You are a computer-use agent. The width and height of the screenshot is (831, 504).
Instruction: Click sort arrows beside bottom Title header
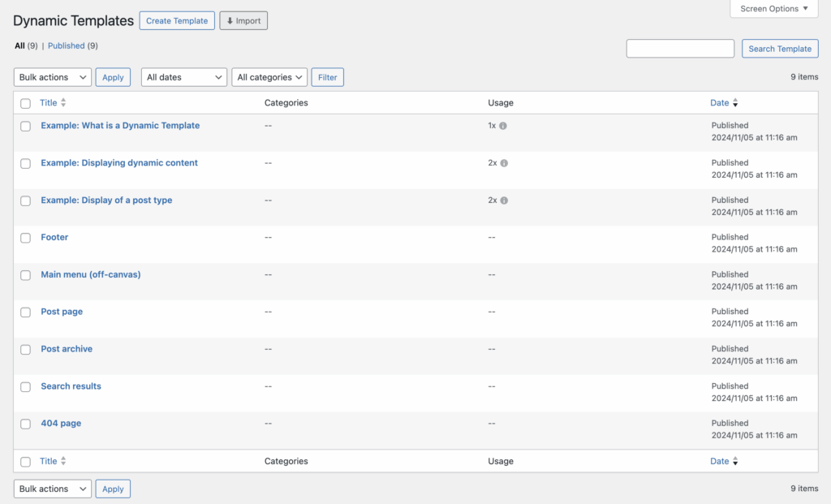[x=63, y=461]
